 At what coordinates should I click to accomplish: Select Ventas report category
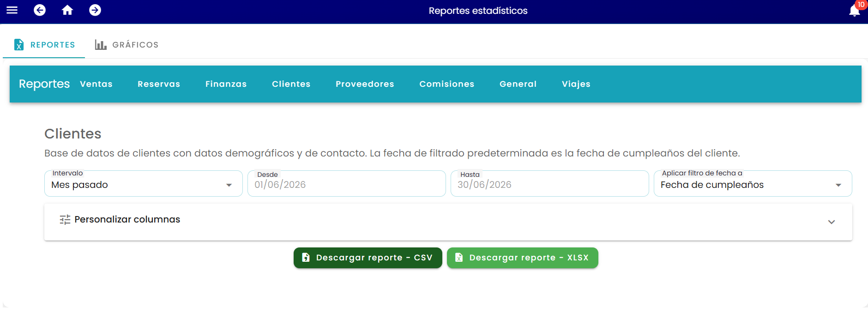tap(96, 84)
